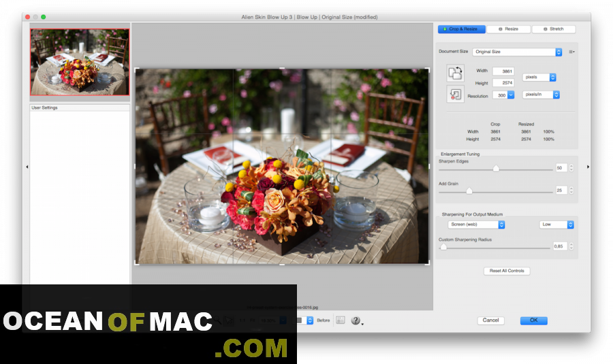Switch to Resize mode
This screenshot has height=364, width=613.
509,29
